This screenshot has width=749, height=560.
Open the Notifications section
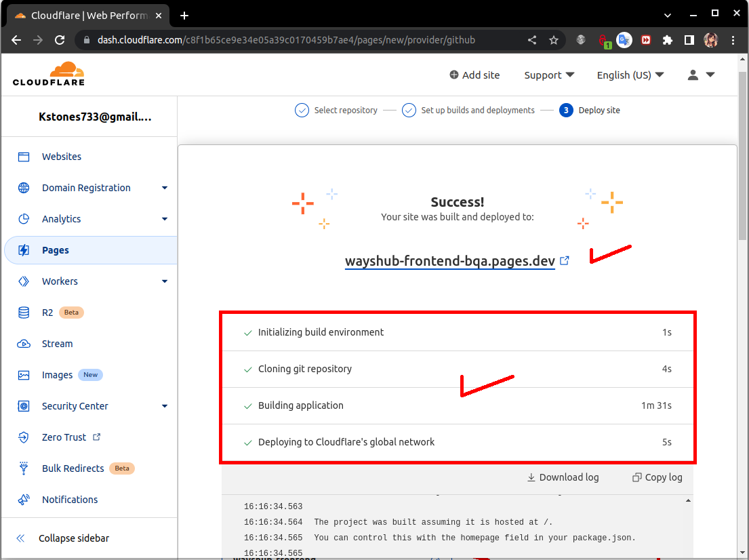click(70, 499)
